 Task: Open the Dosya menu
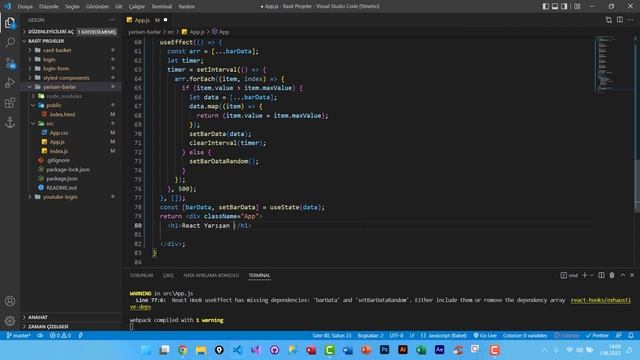pos(25,7)
